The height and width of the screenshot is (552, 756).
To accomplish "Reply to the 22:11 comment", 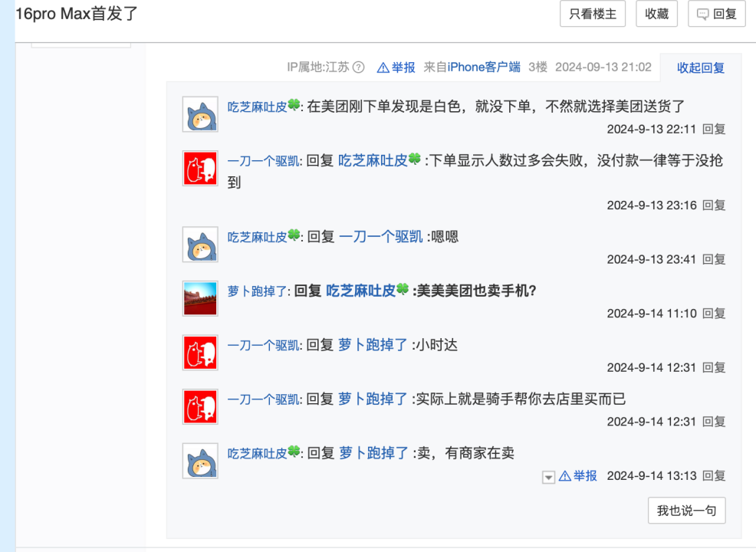I will click(x=714, y=129).
